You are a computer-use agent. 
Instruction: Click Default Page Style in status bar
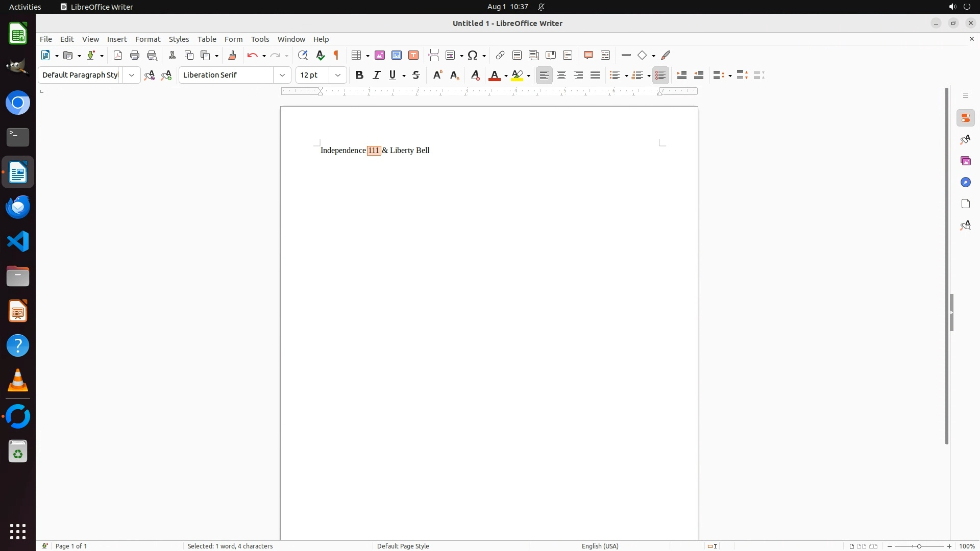click(403, 546)
